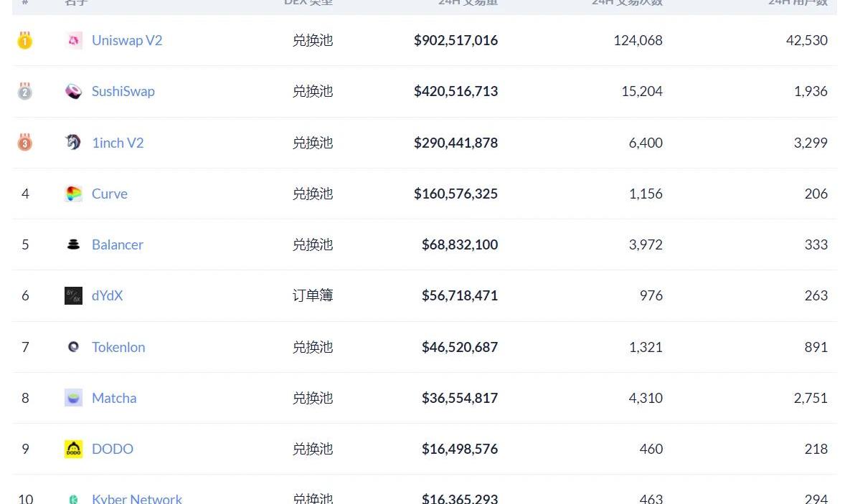Select Matcha's 4,310 trade count cell

[x=646, y=398]
